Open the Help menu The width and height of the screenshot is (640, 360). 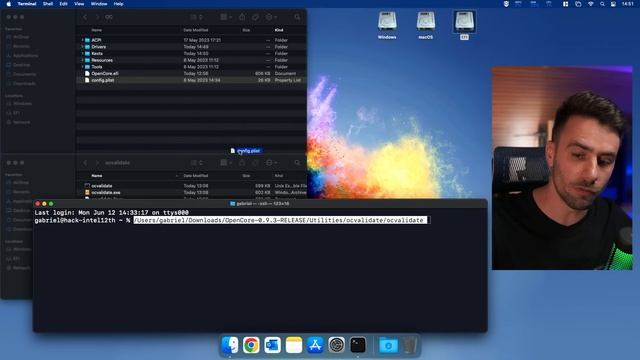(118, 4)
